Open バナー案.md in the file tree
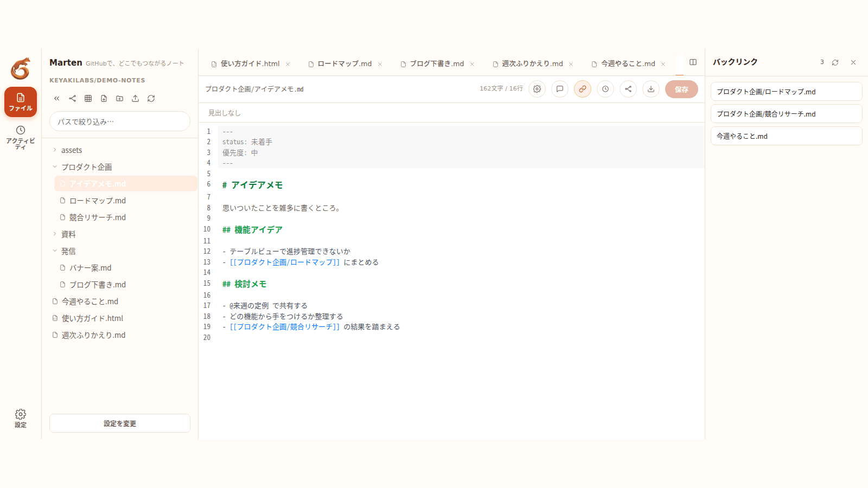 [125, 268]
